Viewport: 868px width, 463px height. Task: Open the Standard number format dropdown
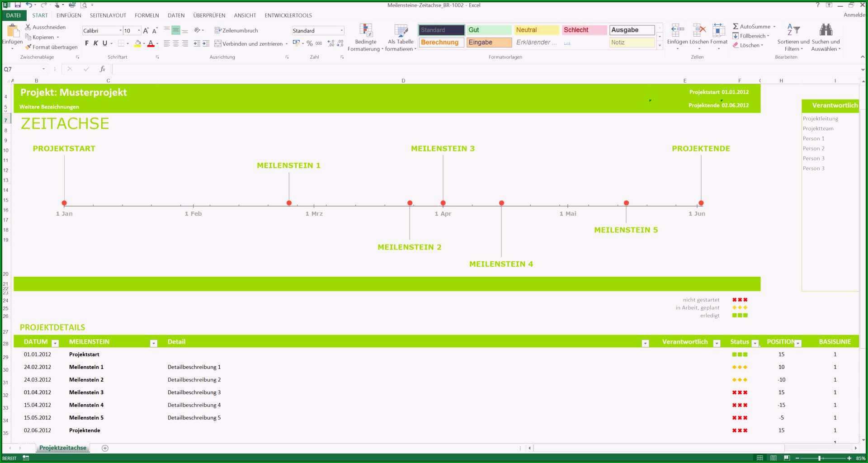[x=342, y=30]
